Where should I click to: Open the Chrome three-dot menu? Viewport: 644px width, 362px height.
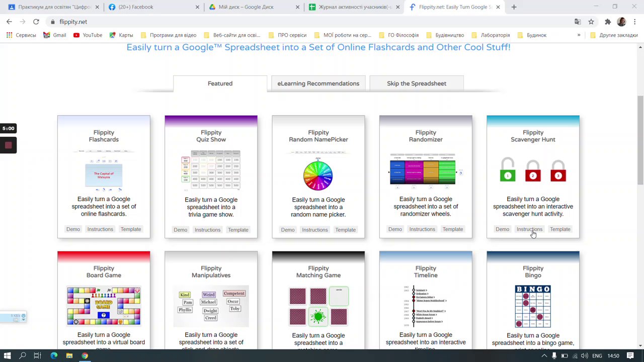click(x=635, y=22)
